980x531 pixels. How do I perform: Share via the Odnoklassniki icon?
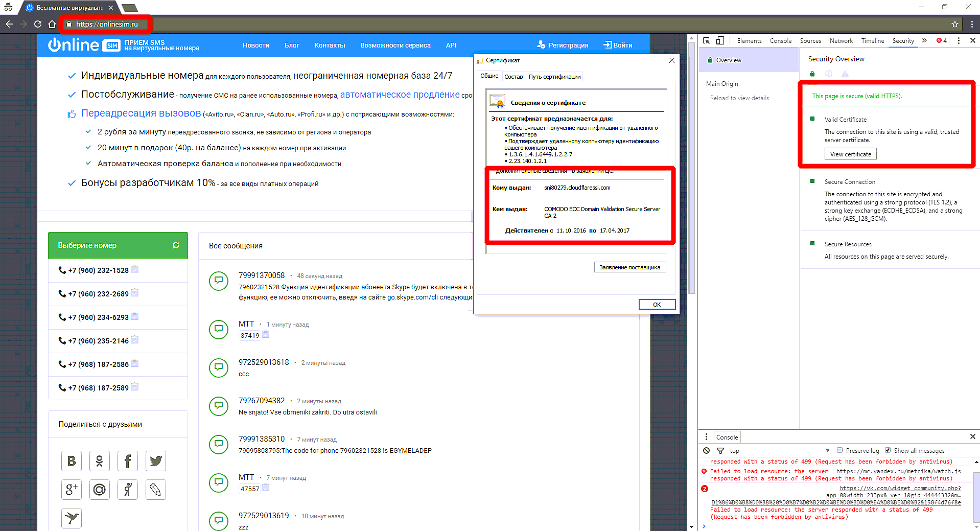click(100, 461)
